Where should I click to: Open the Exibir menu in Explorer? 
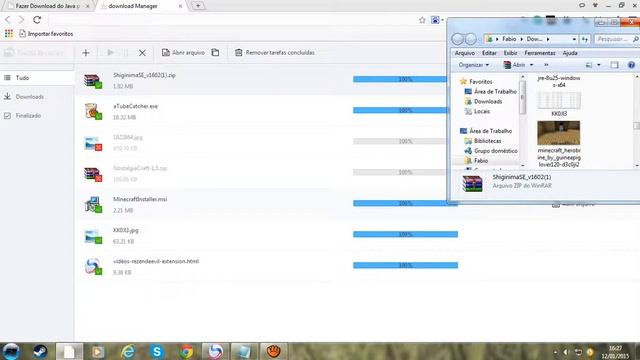(x=510, y=53)
